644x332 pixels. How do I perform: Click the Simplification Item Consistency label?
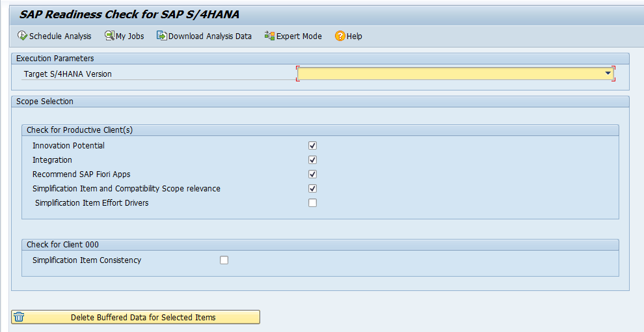tap(87, 260)
